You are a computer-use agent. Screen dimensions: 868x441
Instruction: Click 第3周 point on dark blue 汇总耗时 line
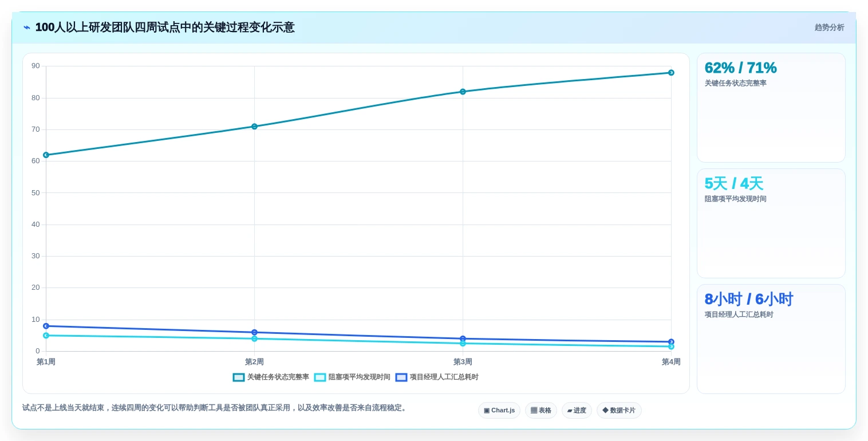[463, 338]
